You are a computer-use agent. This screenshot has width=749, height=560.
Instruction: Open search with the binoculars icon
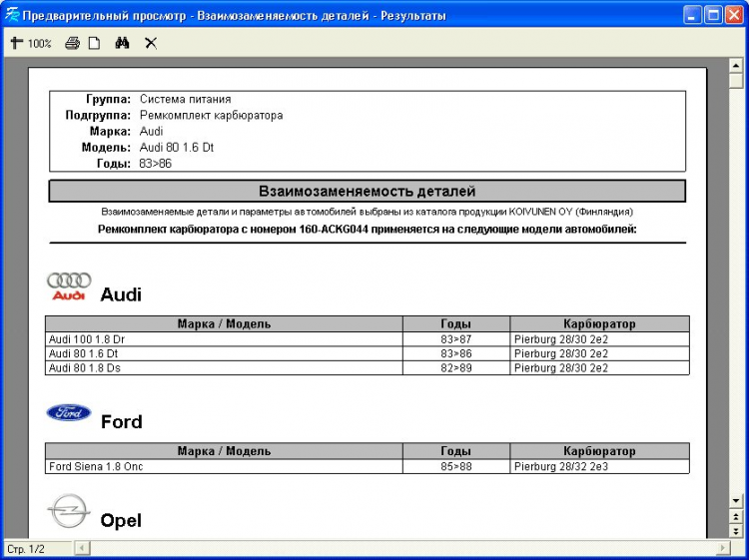point(122,43)
